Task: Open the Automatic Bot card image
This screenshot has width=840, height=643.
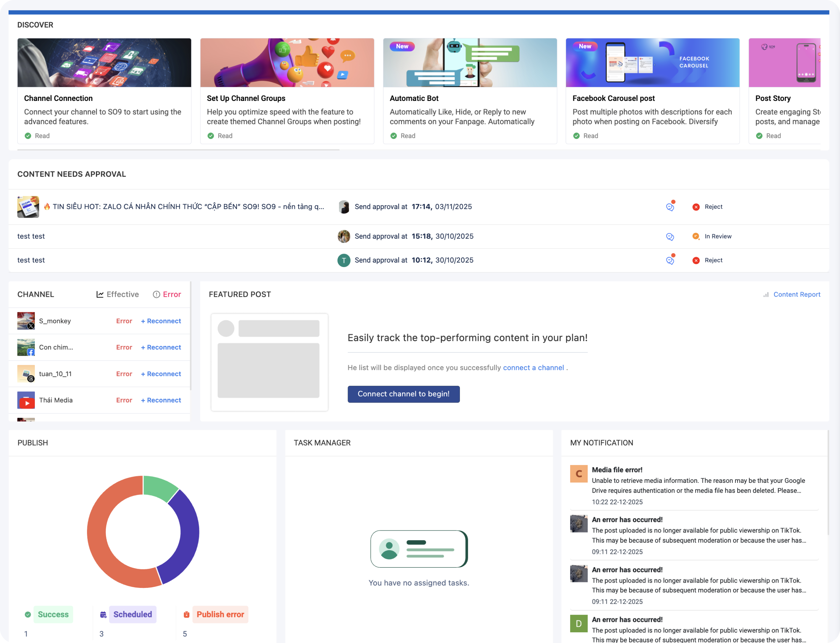Action: point(470,63)
